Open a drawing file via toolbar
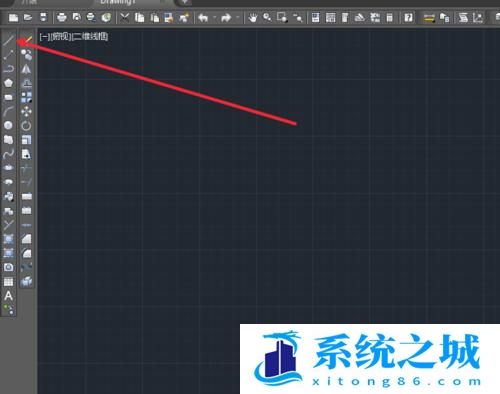The height and width of the screenshot is (394, 500). pos(28,17)
